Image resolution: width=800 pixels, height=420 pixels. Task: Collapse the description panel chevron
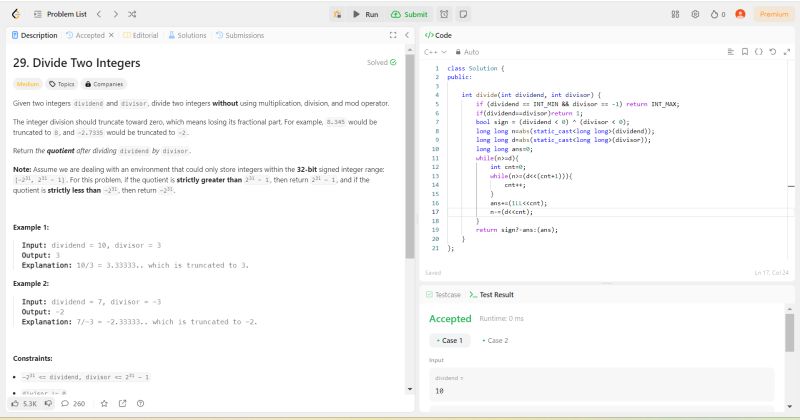coord(407,35)
